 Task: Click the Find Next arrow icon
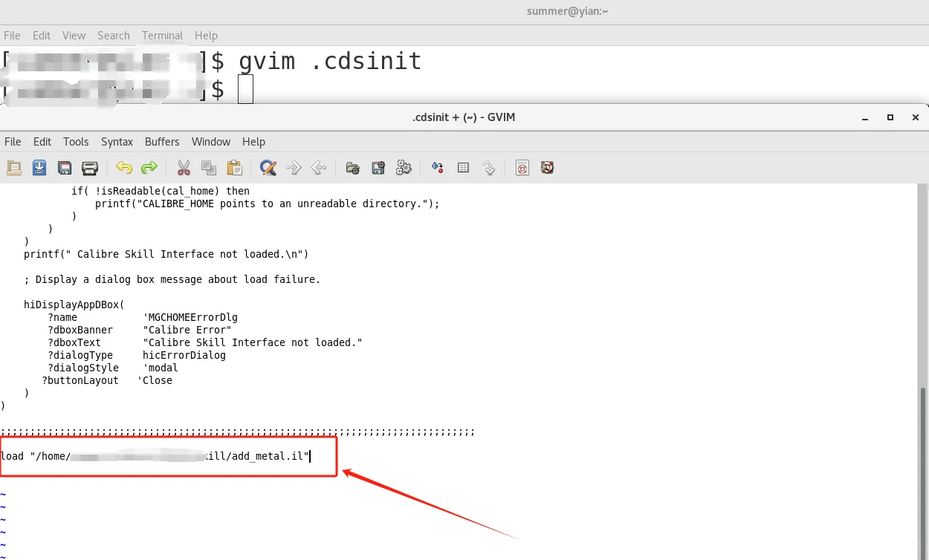click(294, 168)
